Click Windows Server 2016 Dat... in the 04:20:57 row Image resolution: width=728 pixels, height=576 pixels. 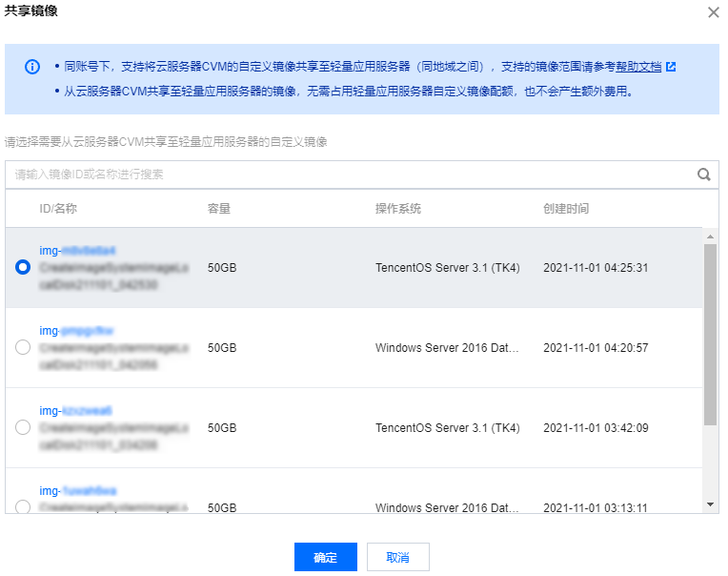447,347
